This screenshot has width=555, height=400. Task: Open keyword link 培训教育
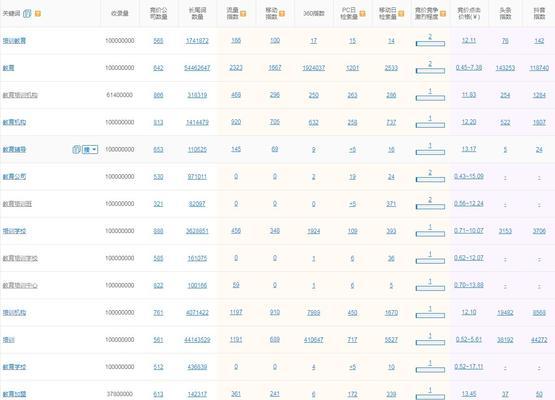pos(14,41)
